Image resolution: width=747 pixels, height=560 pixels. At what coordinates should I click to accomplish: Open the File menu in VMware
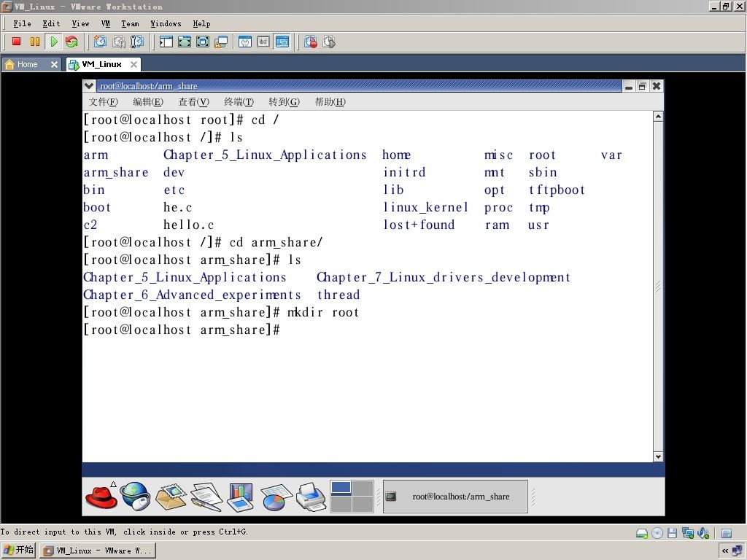(22, 24)
